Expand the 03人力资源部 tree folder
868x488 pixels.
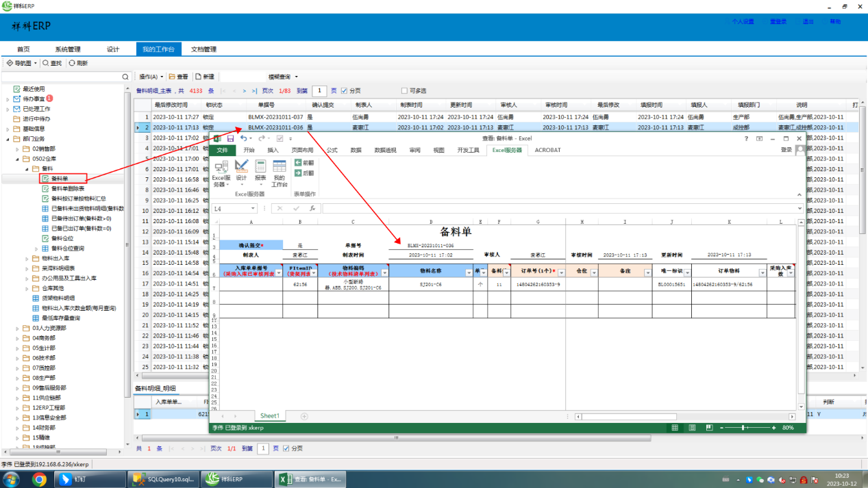click(17, 328)
